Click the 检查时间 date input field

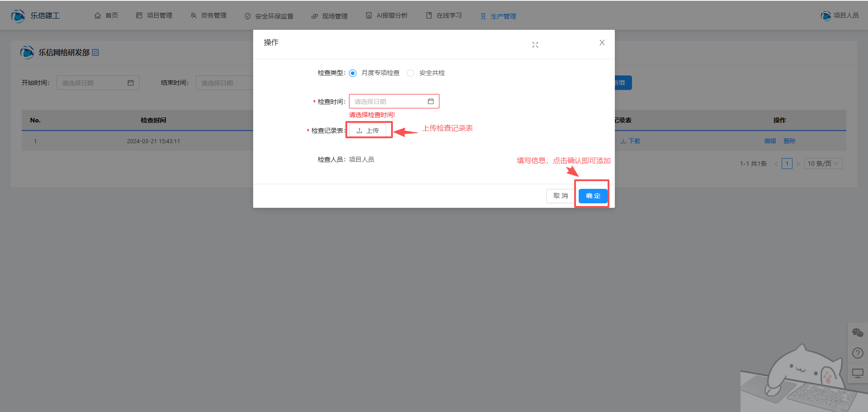[x=389, y=101]
